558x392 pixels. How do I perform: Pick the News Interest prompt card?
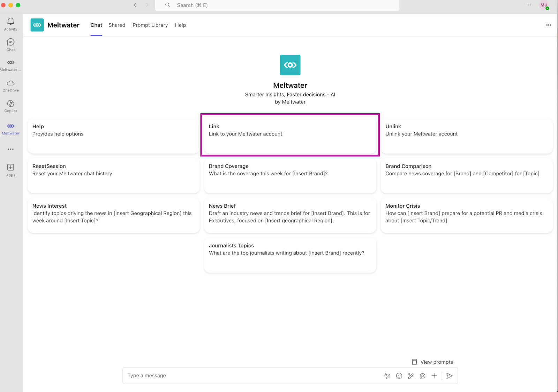click(113, 215)
